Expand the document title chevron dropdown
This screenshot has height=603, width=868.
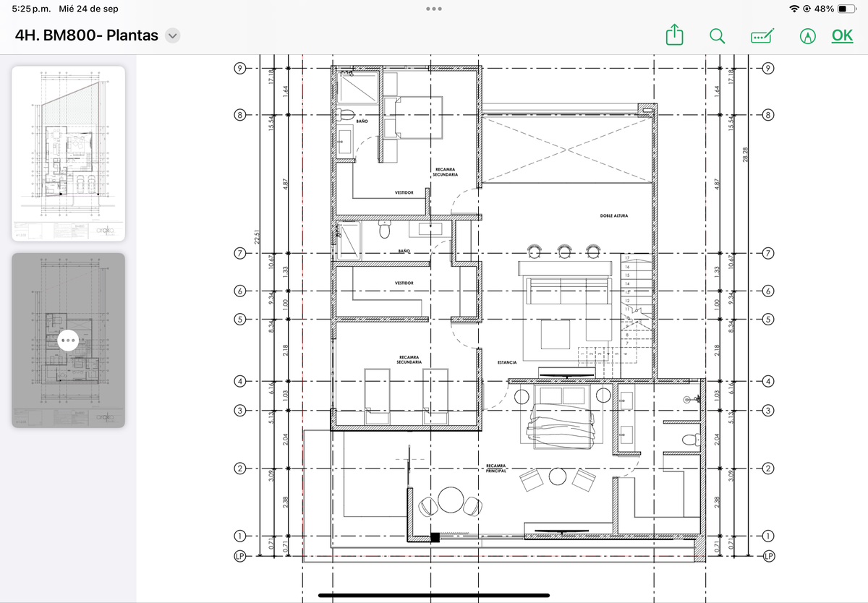[172, 35]
